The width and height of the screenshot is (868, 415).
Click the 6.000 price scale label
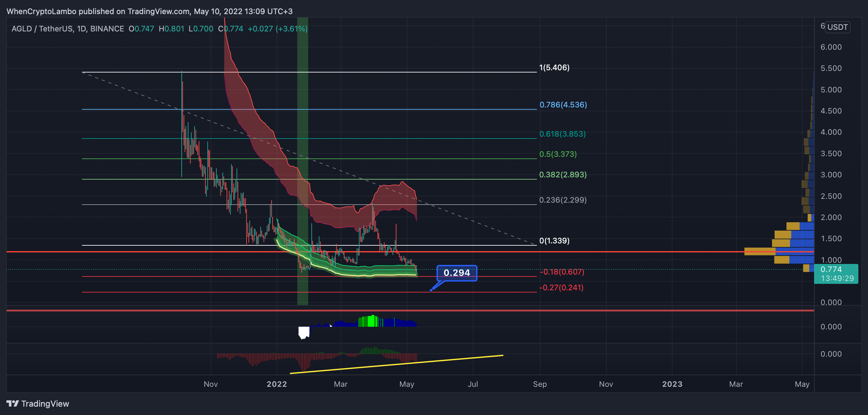(x=831, y=47)
